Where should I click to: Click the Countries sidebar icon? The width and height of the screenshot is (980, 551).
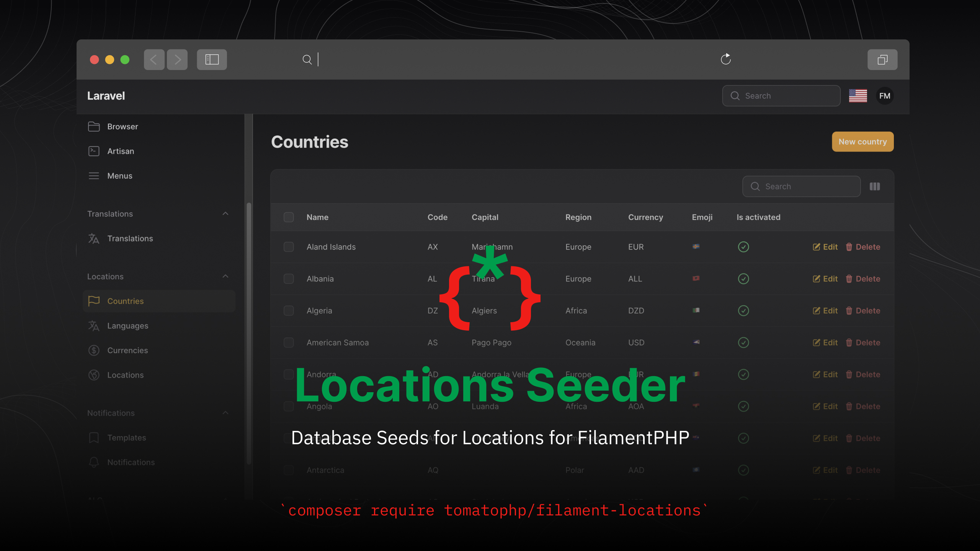point(93,301)
